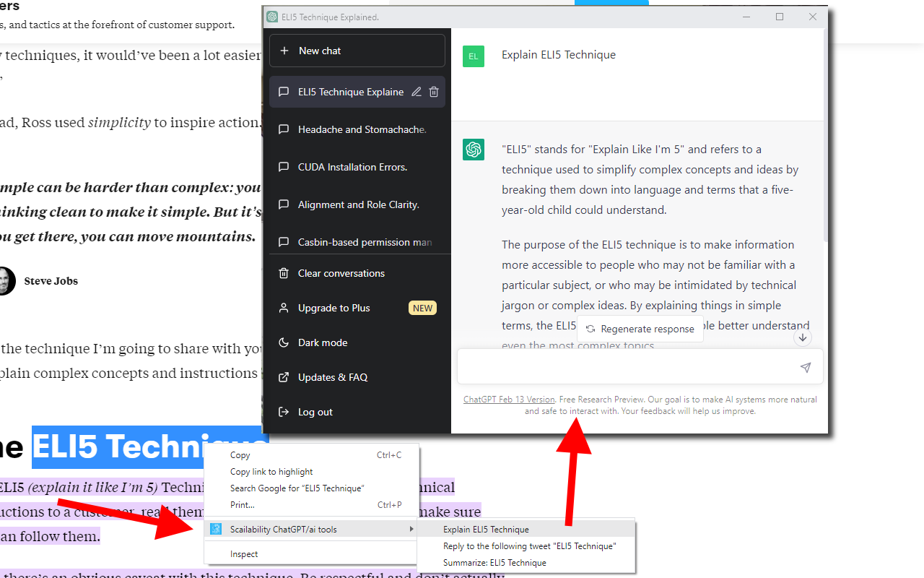924x578 pixels.
Task: Open the ChatGPT Feb 13 Version link
Action: (x=509, y=400)
